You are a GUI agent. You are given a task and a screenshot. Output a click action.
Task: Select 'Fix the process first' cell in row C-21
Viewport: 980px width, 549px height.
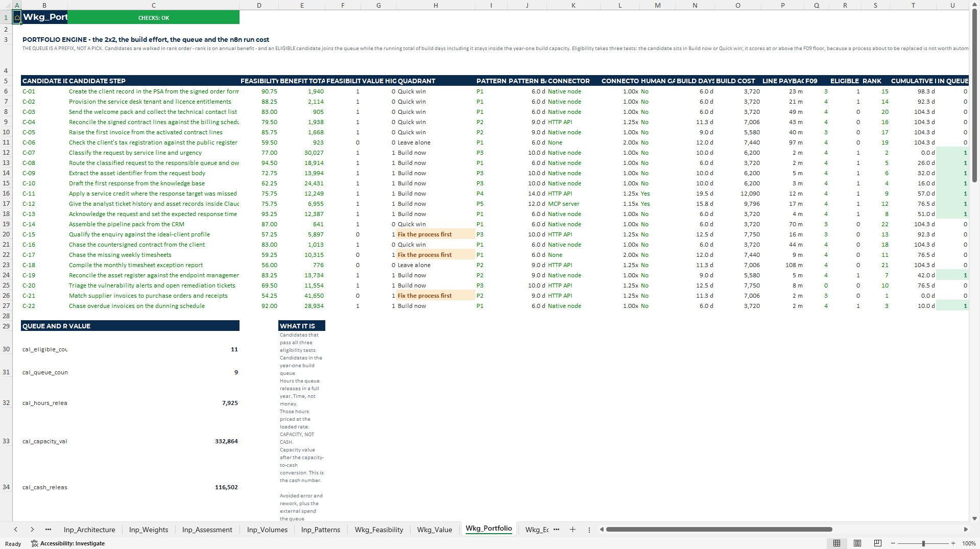436,296
